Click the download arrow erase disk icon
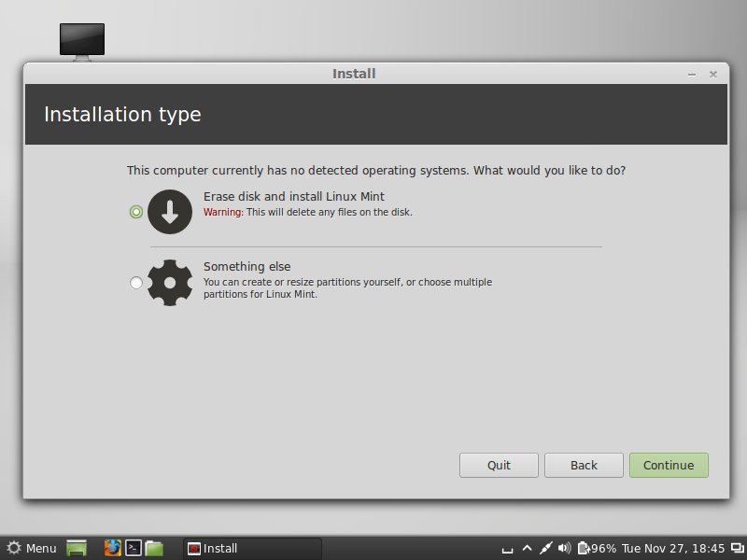Image resolution: width=747 pixels, height=560 pixels. click(x=170, y=212)
